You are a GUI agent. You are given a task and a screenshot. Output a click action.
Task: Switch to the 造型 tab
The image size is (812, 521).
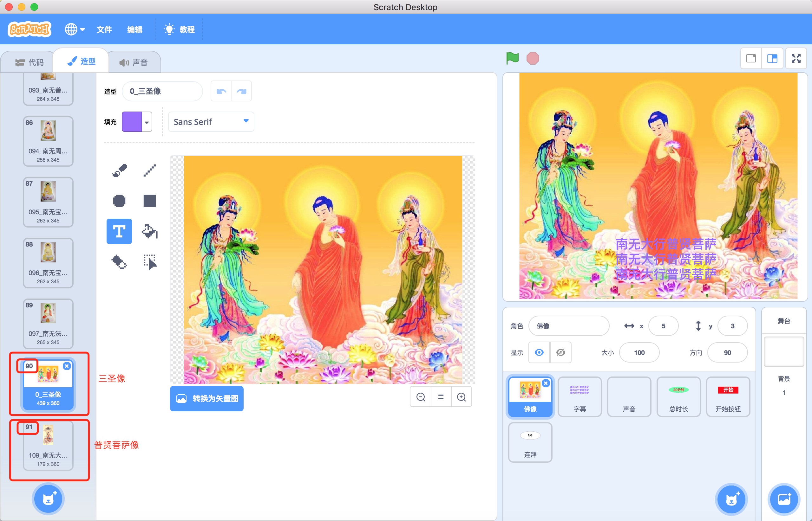click(x=81, y=61)
